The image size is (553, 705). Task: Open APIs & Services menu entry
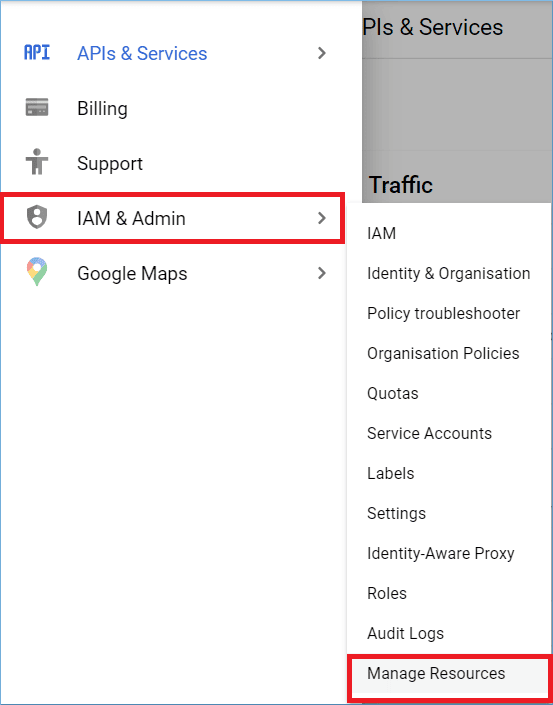click(142, 53)
